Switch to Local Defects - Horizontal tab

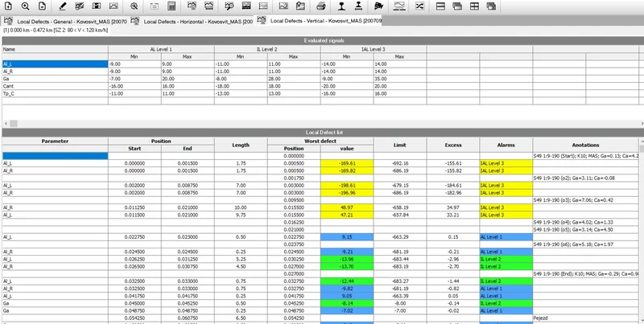(x=192, y=22)
